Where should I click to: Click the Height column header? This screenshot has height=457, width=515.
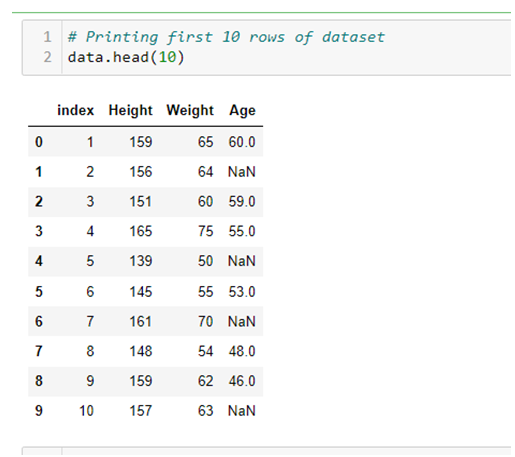click(130, 110)
